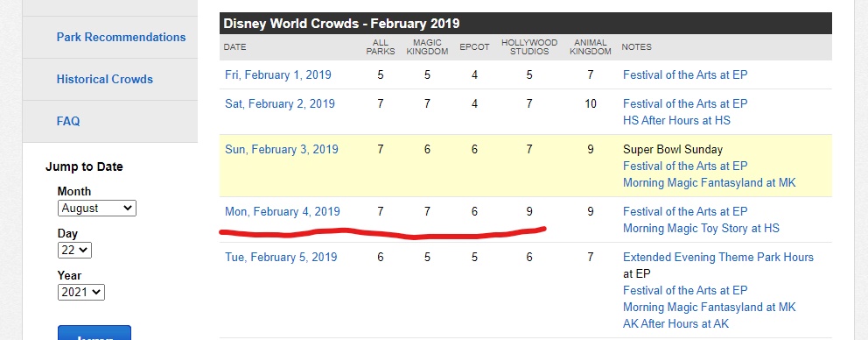Screen dimensions: 868x340
Task: Click the Hollywood Studios column header
Action: [529, 47]
